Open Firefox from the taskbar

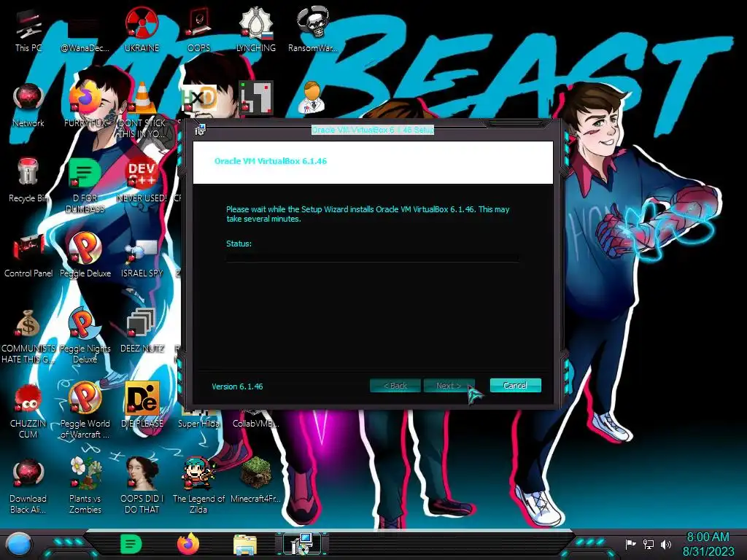click(x=187, y=544)
